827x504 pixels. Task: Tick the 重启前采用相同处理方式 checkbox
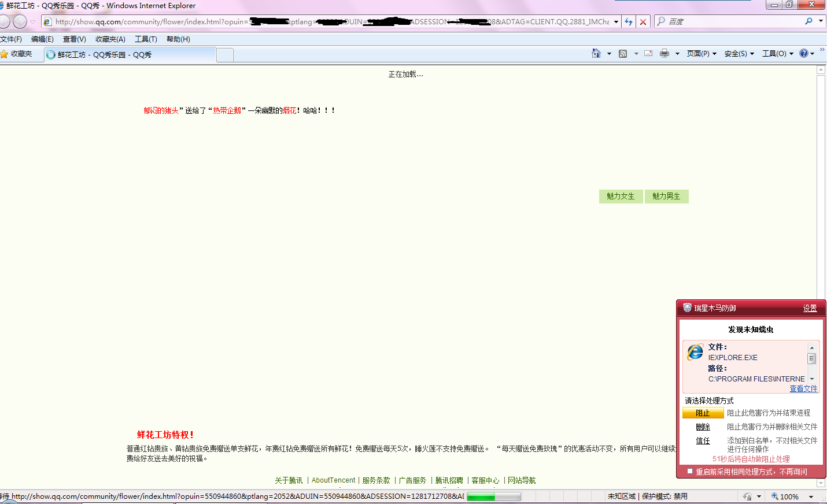pos(689,472)
